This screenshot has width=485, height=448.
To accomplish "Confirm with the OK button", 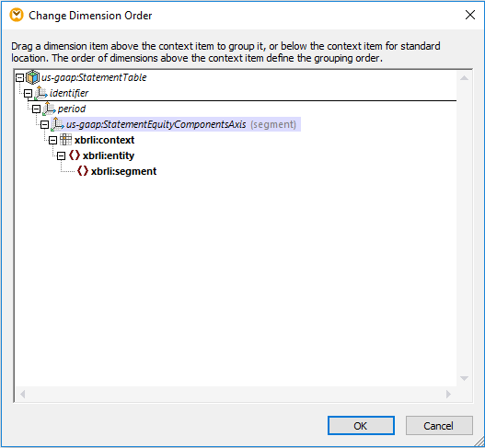I will tap(361, 425).
